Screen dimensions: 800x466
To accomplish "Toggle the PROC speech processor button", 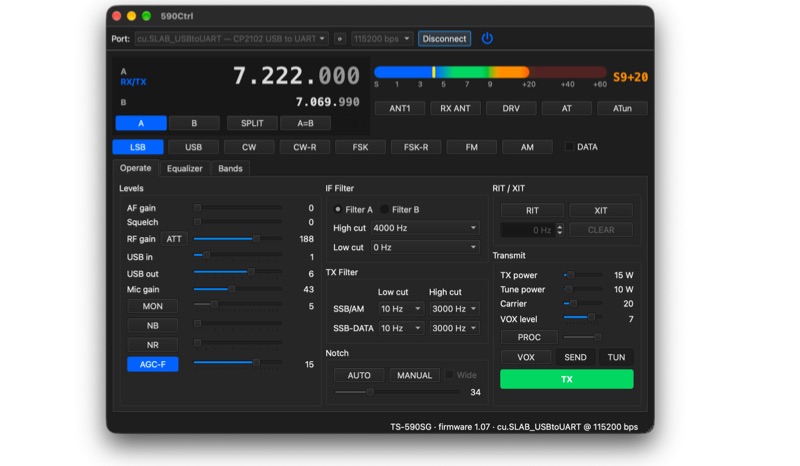I will 529,337.
